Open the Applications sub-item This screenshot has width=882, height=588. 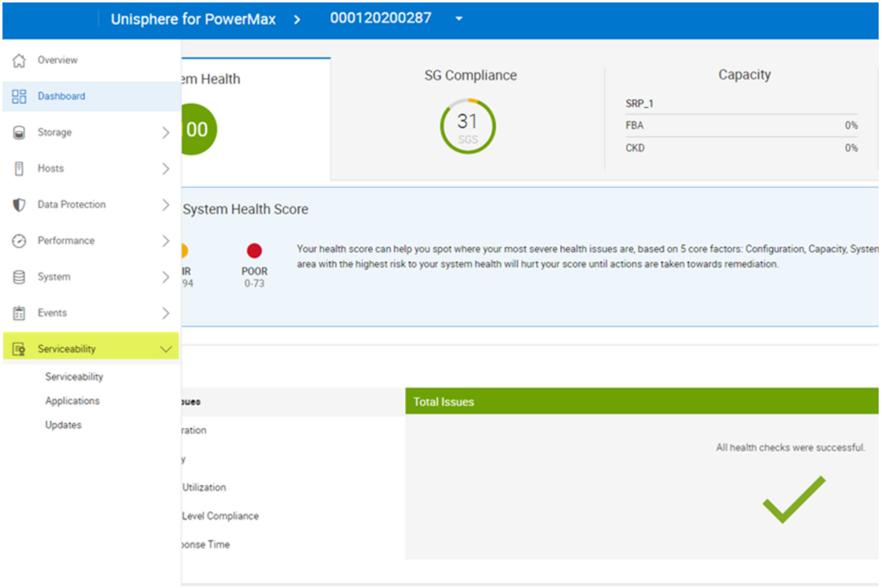point(72,401)
